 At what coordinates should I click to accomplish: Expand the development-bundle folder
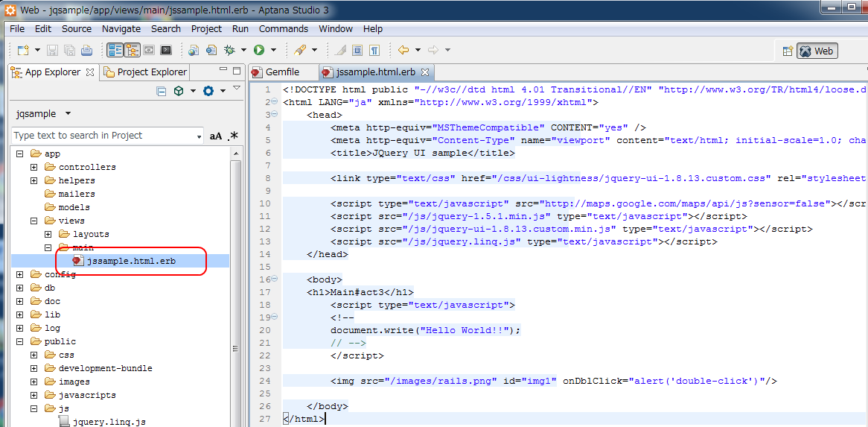point(33,368)
